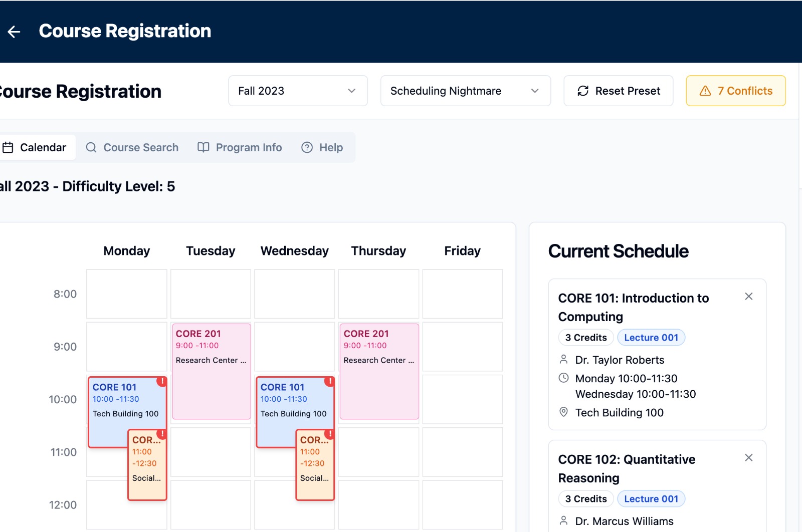Open the Scheduling Nightmare preset dropdown
The width and height of the screenshot is (802, 532).
[x=466, y=91]
